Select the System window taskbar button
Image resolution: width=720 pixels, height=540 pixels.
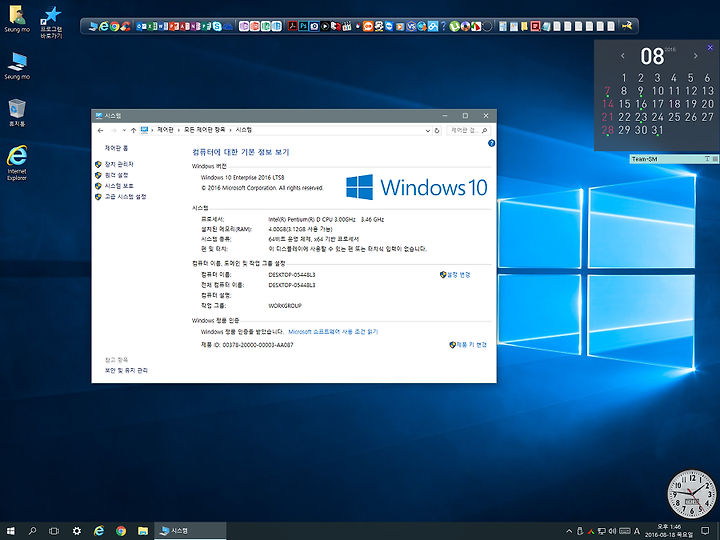click(x=190, y=531)
